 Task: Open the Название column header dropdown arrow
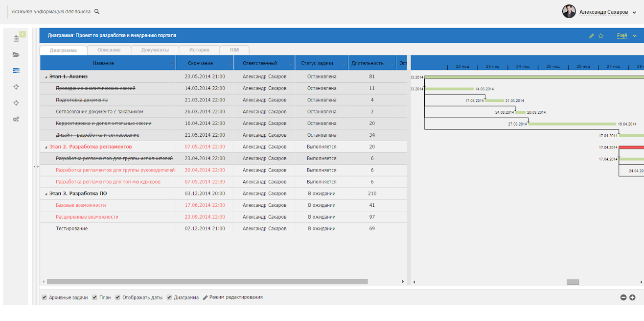coord(171,64)
